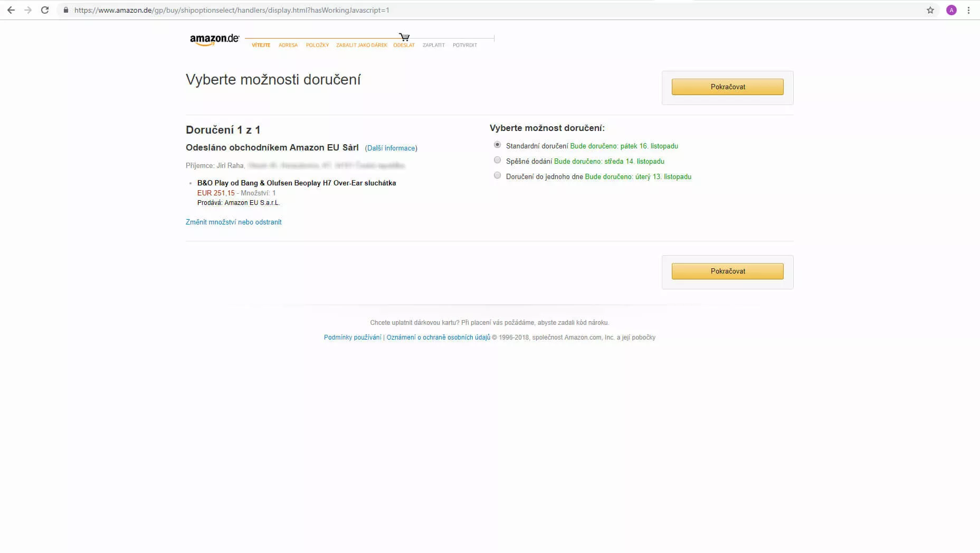Screen dimensions: 980x553
Task: Click the ZAPLATIT checkout step
Action: coord(434,45)
